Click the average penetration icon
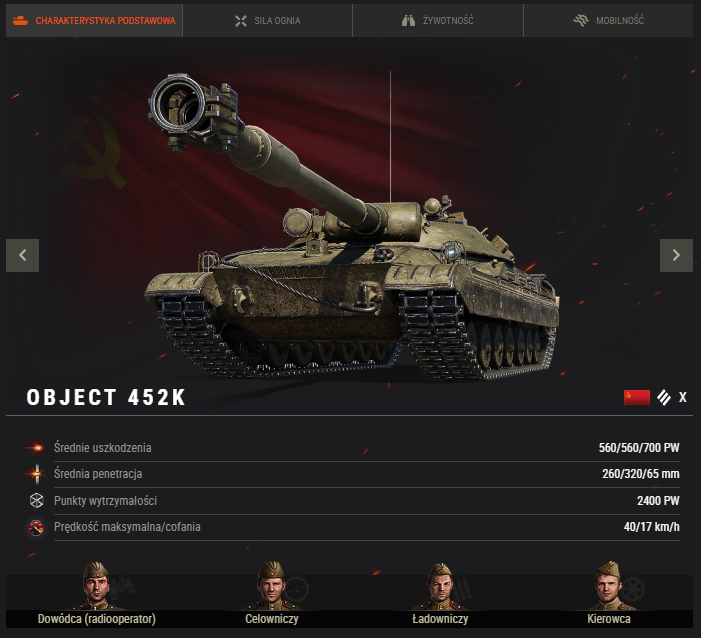701x638 pixels. (36, 474)
